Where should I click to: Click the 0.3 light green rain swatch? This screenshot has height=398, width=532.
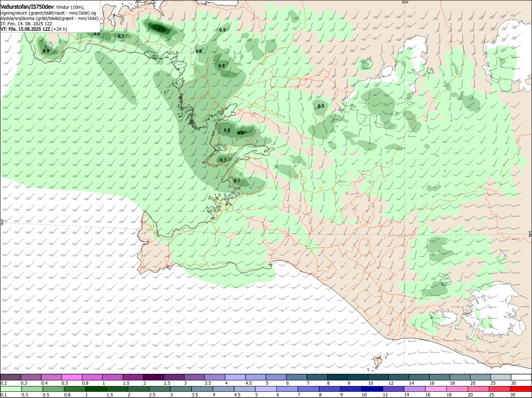click(x=32, y=389)
